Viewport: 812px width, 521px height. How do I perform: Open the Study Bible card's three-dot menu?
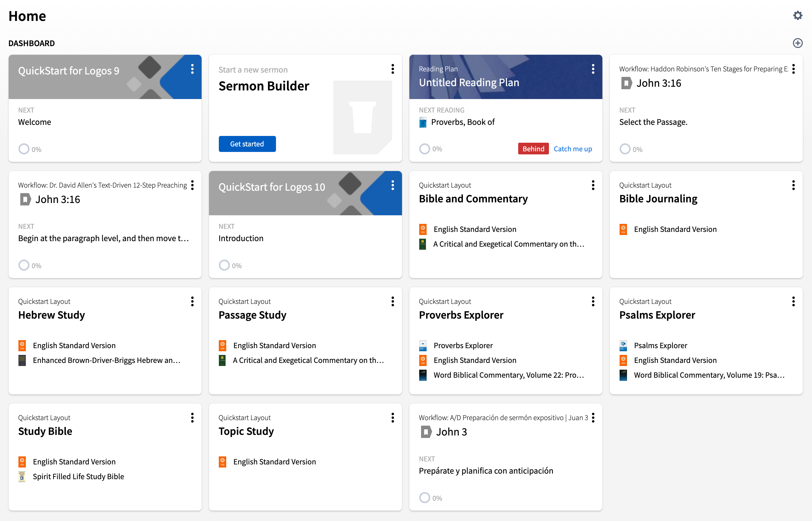click(192, 418)
